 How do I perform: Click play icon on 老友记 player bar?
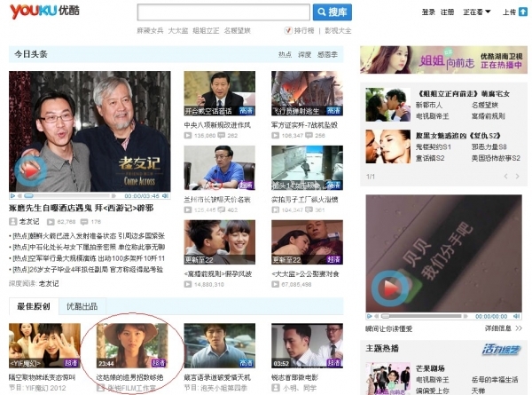[x=13, y=195]
